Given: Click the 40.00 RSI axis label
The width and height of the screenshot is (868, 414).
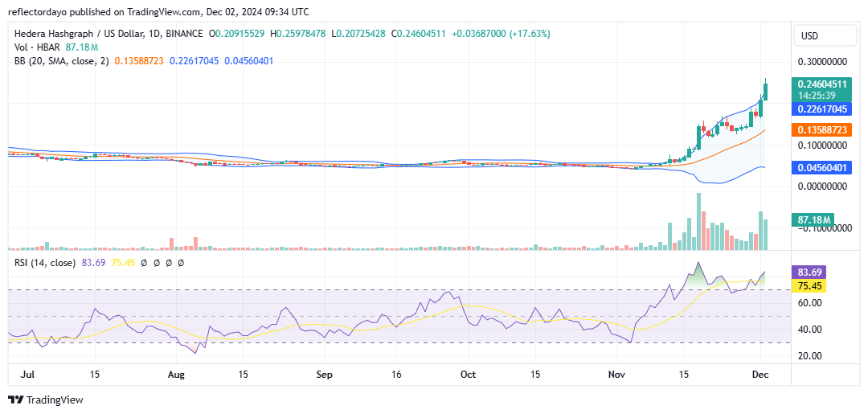Looking at the screenshot, I should tap(809, 330).
